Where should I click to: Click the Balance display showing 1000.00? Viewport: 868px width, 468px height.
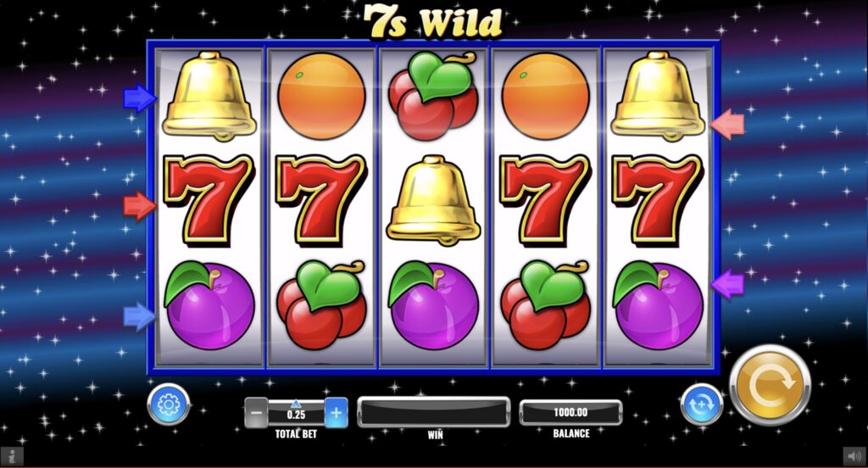coord(570,413)
